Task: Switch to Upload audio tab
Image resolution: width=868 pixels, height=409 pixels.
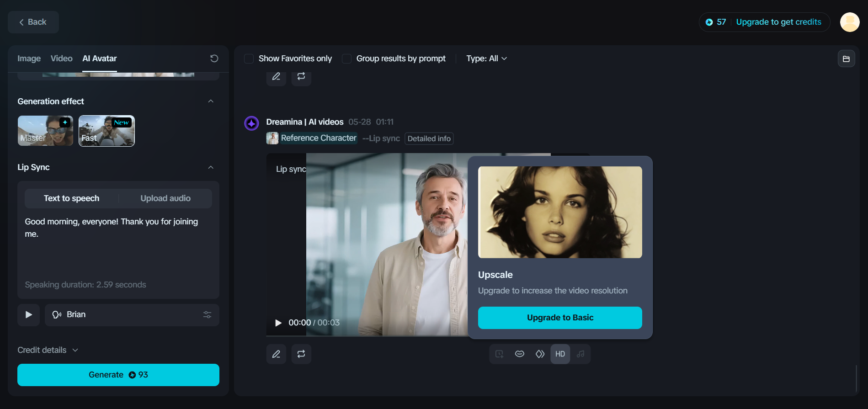Action: pos(165,198)
